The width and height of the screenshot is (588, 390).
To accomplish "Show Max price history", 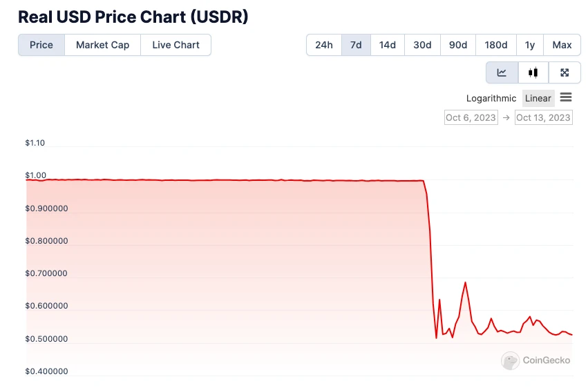I will [x=562, y=45].
